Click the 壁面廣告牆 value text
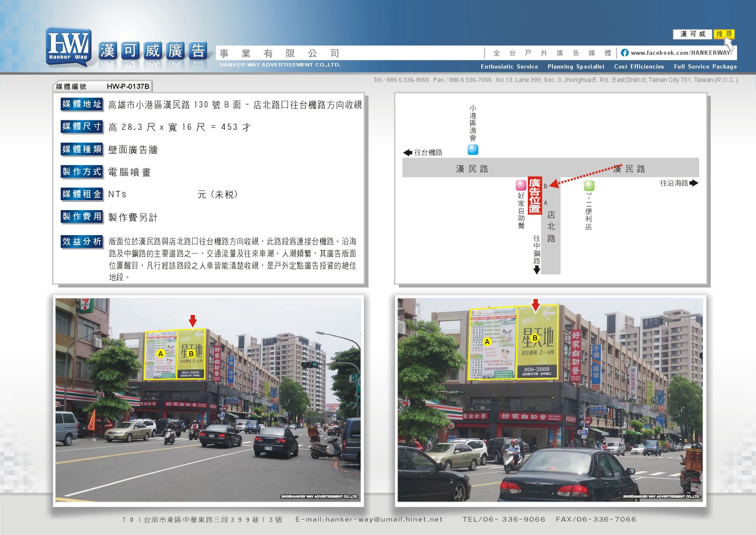The width and height of the screenshot is (756, 535). 133,150
